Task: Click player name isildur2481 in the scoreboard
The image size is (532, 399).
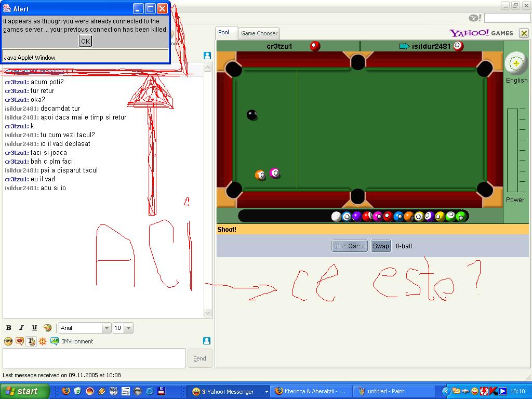Action: tap(431, 46)
